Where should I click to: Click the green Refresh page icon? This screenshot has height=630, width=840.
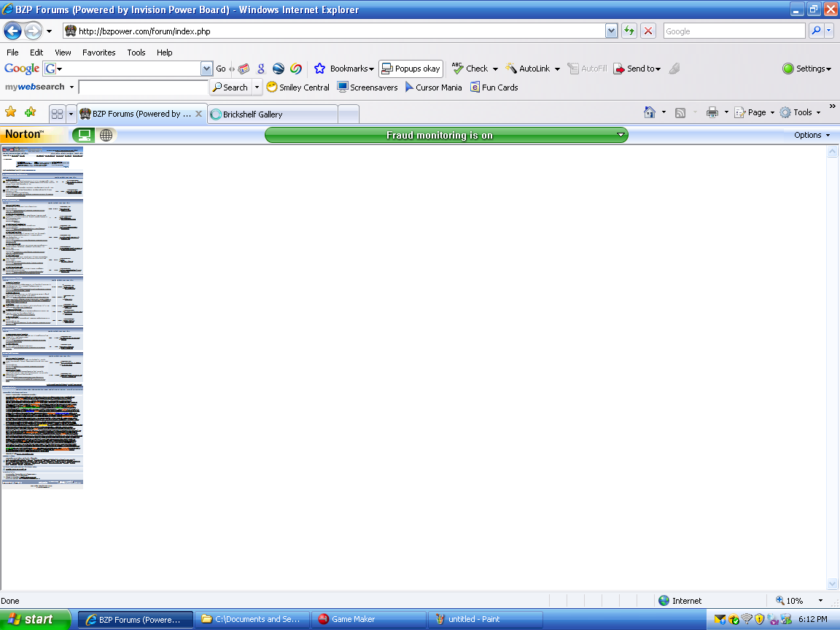pyautogui.click(x=629, y=31)
